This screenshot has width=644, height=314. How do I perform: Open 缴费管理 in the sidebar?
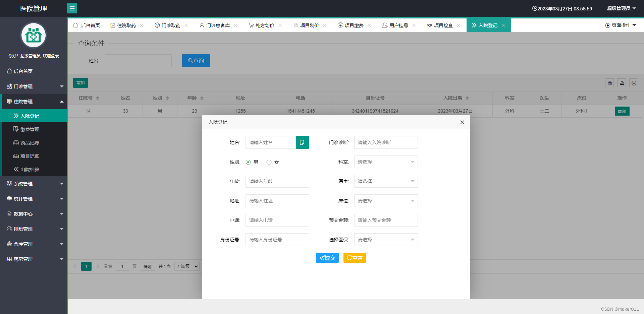[34, 129]
